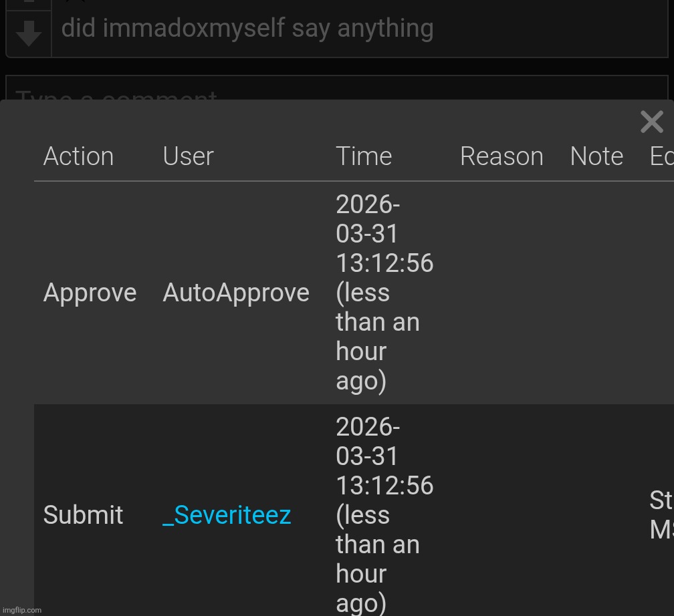Click the Note column header
The height and width of the screenshot is (616, 674).
coord(596,156)
